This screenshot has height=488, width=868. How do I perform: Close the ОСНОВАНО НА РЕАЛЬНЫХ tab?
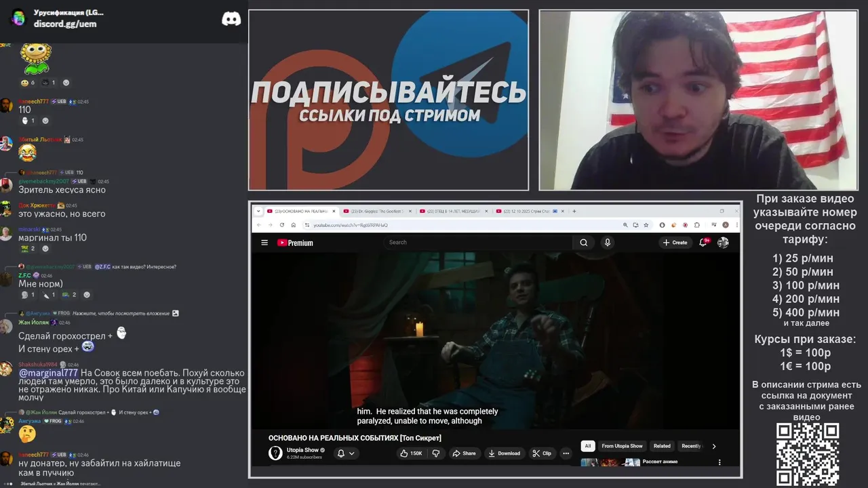(334, 211)
